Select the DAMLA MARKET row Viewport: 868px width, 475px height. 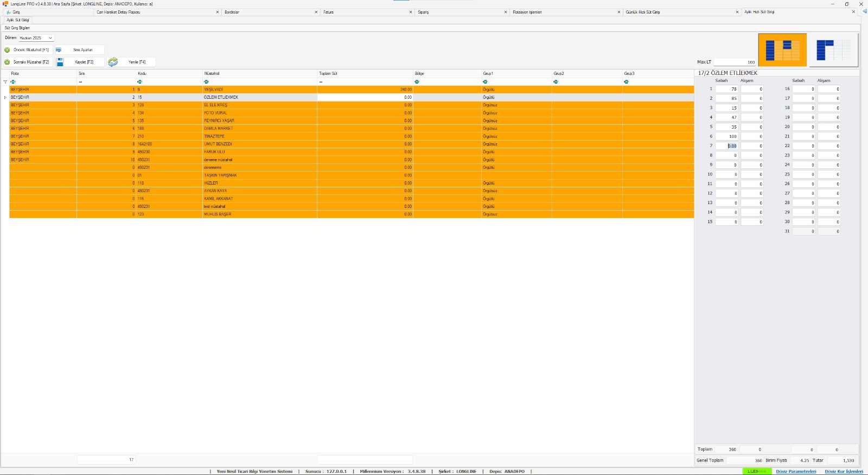(x=352, y=129)
